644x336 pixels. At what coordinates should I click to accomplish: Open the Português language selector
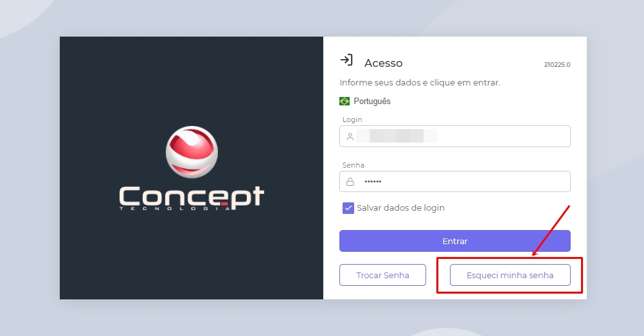pos(365,101)
